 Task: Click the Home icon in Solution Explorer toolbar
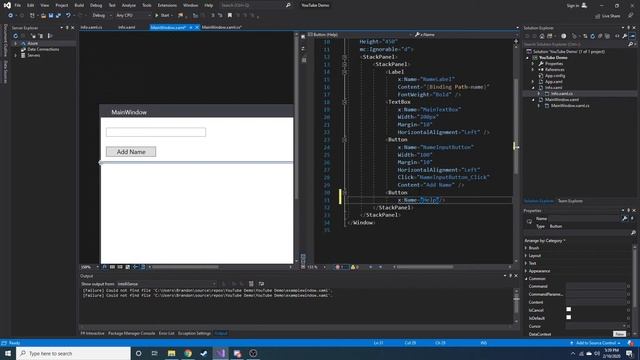click(542, 36)
